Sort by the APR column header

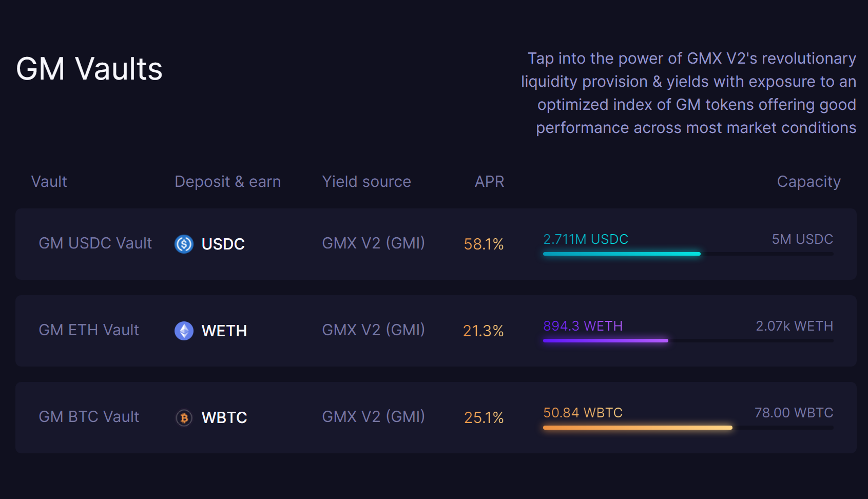coord(489,182)
